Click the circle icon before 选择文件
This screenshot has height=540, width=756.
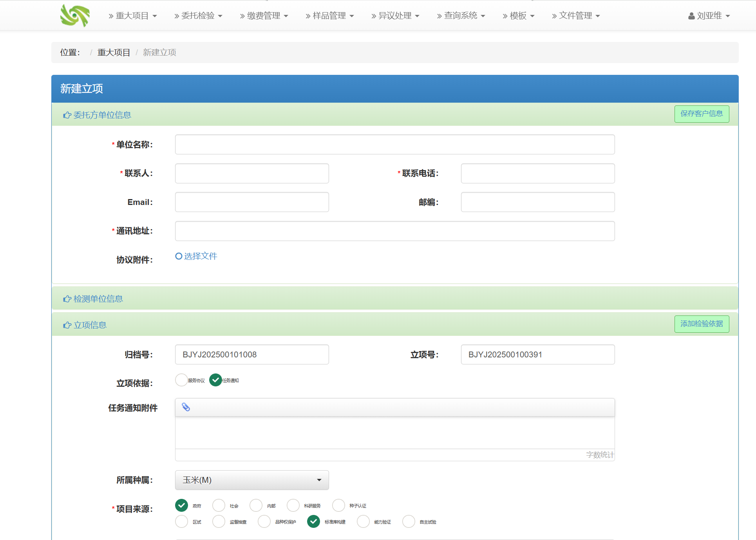pos(179,256)
